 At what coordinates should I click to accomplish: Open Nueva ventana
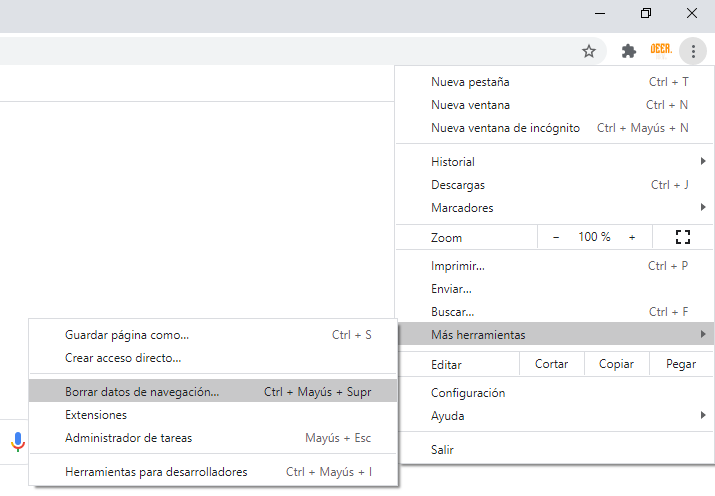[554, 105]
